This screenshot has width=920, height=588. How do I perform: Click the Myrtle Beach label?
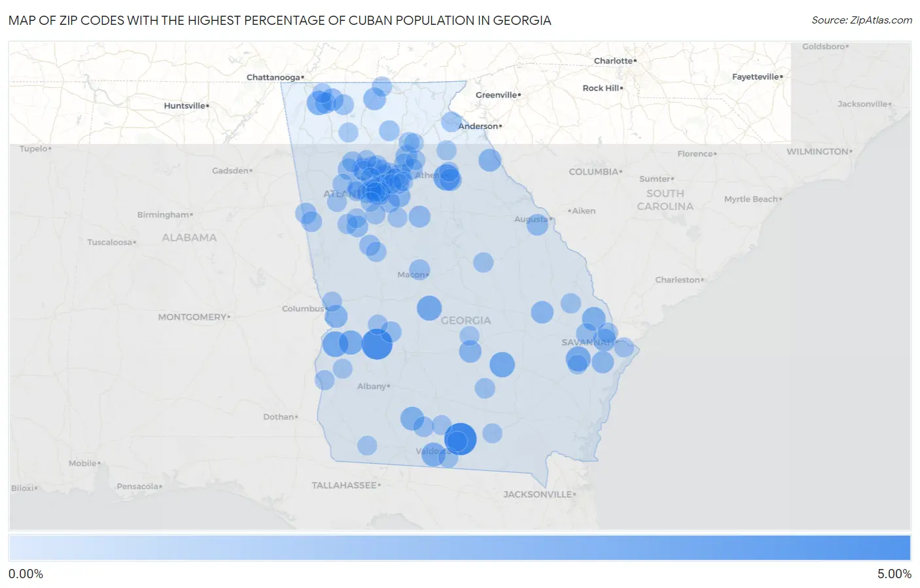point(752,199)
